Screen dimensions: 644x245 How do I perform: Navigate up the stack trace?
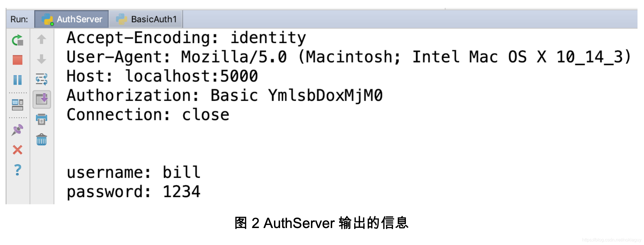click(x=42, y=39)
